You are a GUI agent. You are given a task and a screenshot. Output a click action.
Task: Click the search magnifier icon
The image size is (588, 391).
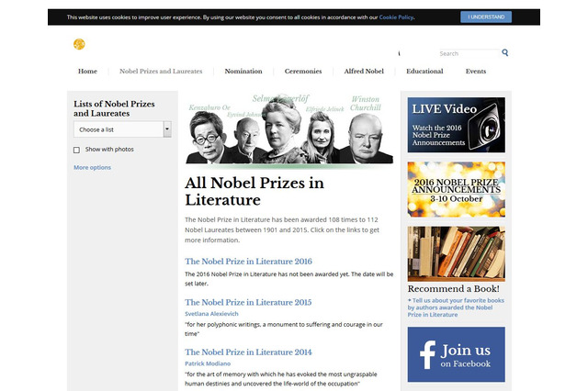(505, 53)
